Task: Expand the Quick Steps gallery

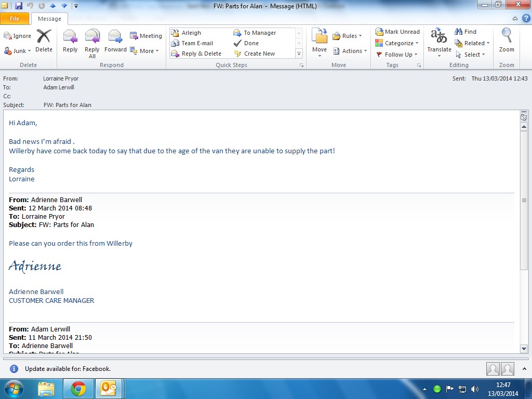Action: click(299, 54)
